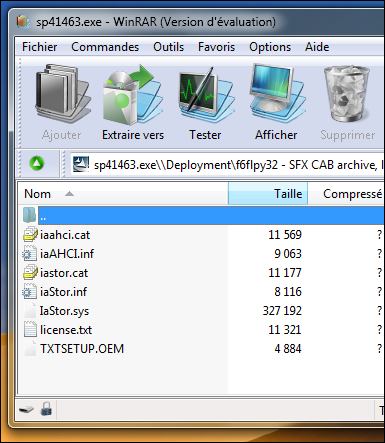Click the padlock icon in status bar

tap(46, 409)
